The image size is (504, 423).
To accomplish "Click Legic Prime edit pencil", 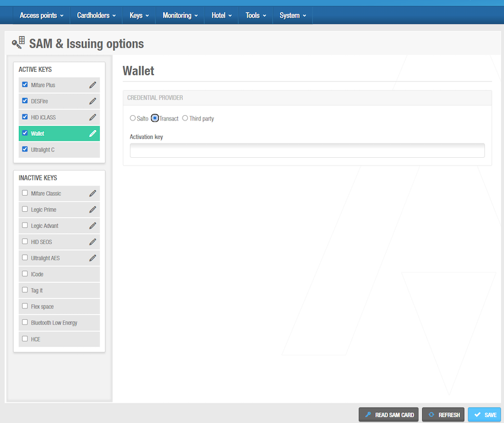I will click(x=92, y=209).
